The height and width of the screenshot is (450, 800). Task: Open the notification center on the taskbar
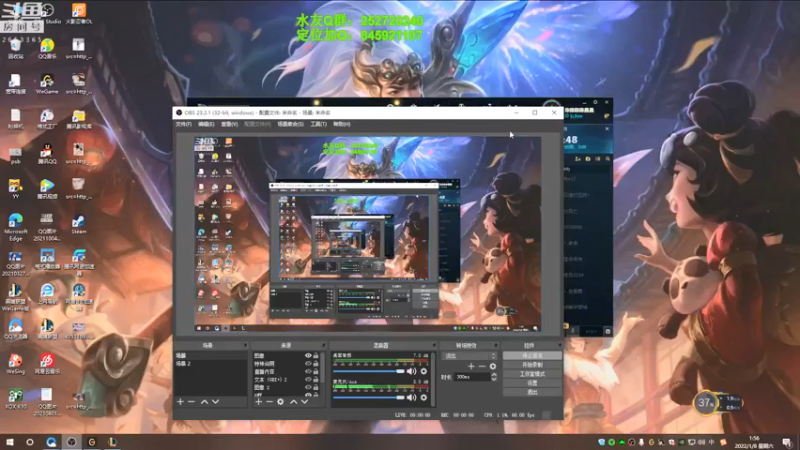(787, 442)
